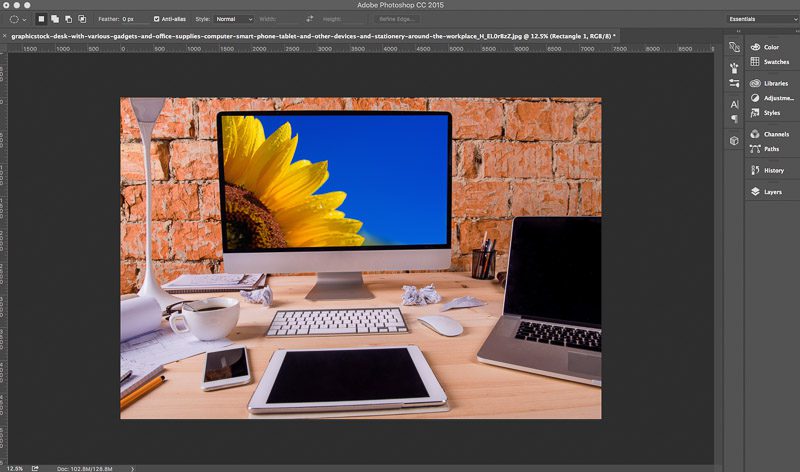Open the Swatches panel
The height and width of the screenshot is (472, 800).
coord(775,62)
